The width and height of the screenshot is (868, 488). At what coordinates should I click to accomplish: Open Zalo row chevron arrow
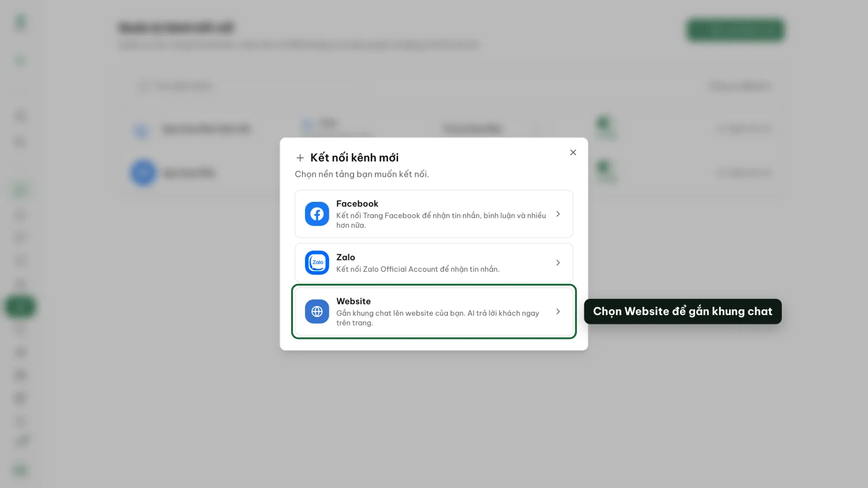click(558, 263)
